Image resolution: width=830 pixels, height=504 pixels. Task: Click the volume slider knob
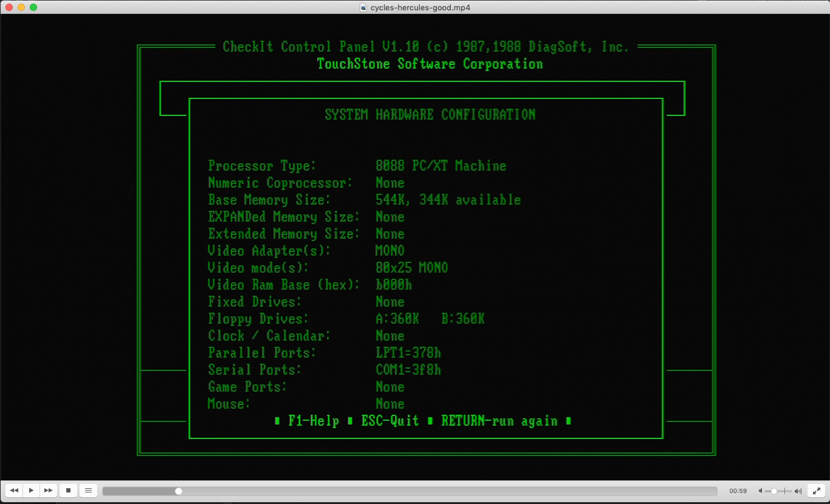774,491
